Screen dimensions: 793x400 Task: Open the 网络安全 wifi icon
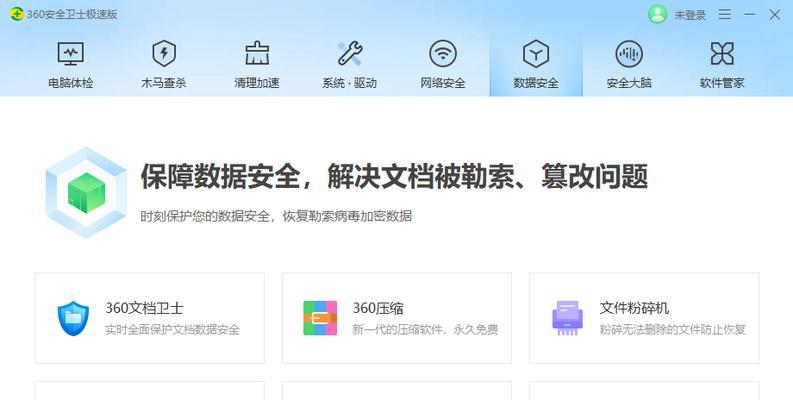click(x=443, y=54)
